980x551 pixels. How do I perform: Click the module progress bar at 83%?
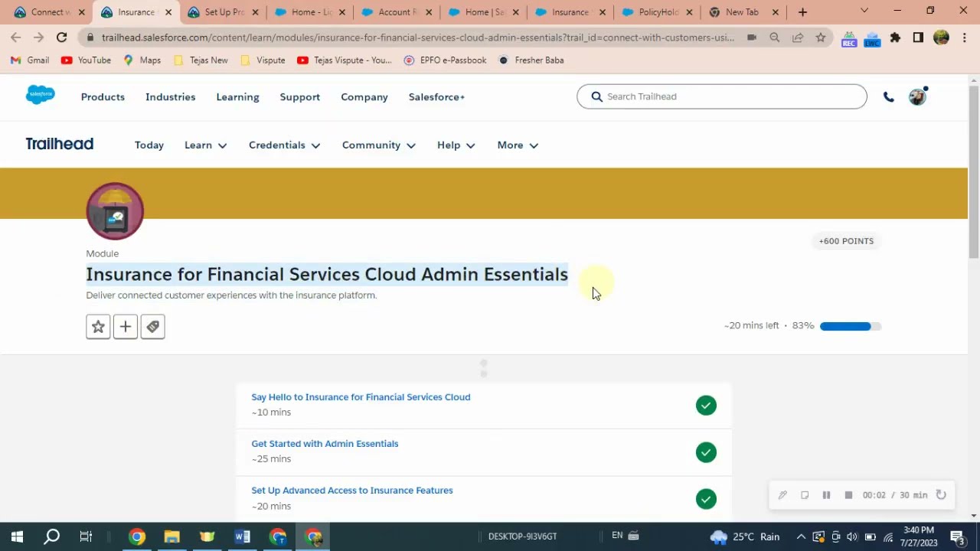pyautogui.click(x=850, y=326)
